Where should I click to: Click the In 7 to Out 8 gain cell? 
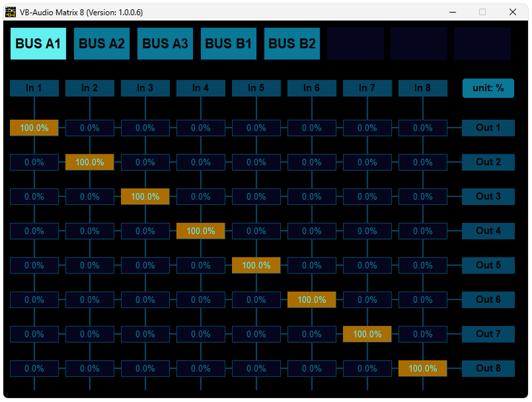click(x=368, y=369)
